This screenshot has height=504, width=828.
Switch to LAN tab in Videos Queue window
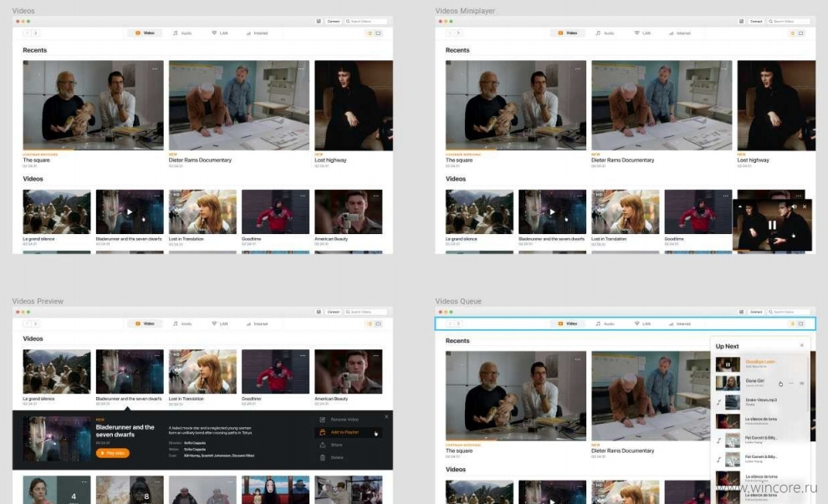(642, 324)
